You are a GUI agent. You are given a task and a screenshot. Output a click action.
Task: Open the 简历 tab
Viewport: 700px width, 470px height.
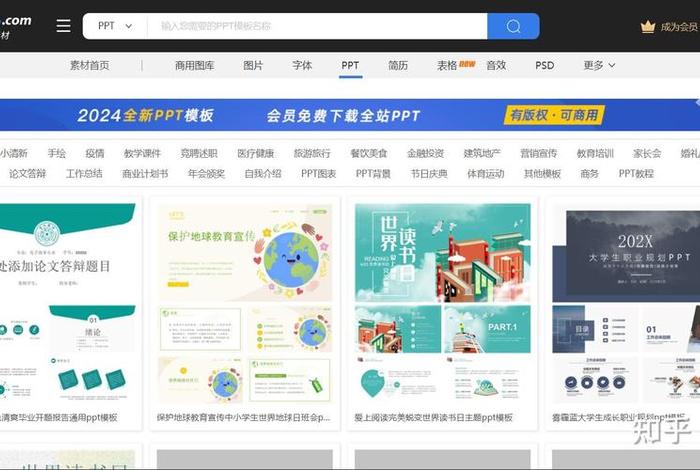pyautogui.click(x=398, y=65)
